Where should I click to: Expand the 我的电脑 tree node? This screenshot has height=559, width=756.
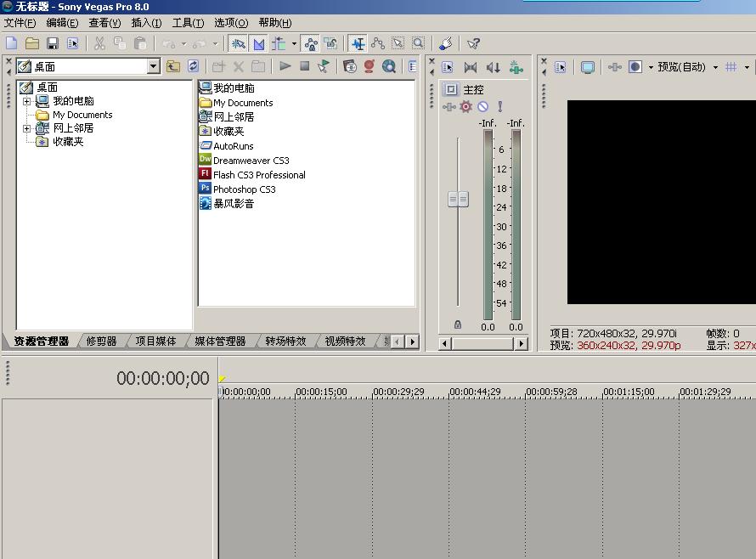(x=26, y=101)
